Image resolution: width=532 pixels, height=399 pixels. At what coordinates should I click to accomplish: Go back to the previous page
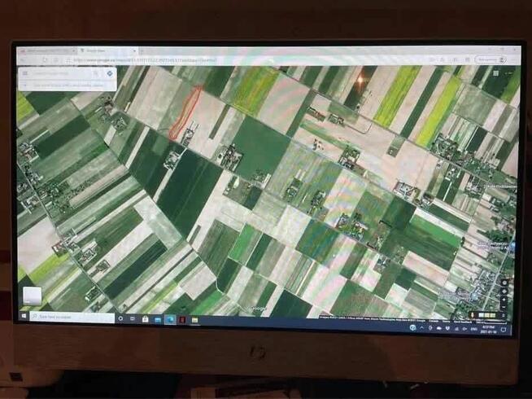(x=24, y=59)
